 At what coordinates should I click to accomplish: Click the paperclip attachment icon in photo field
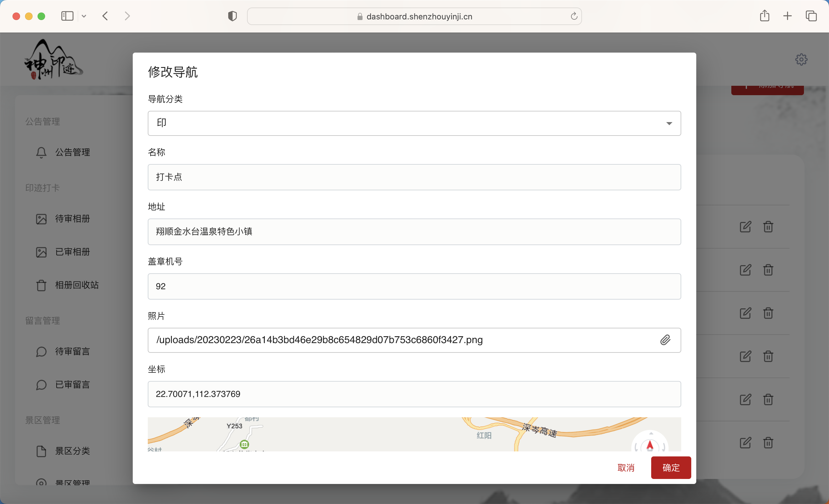(665, 340)
